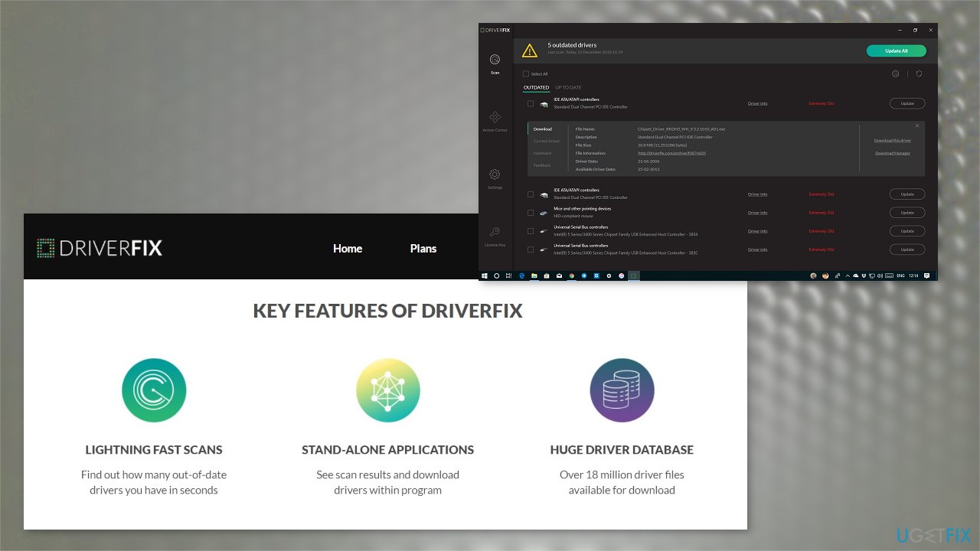Open Telegram from the taskbar
The width and height of the screenshot is (980, 551).
tap(584, 275)
